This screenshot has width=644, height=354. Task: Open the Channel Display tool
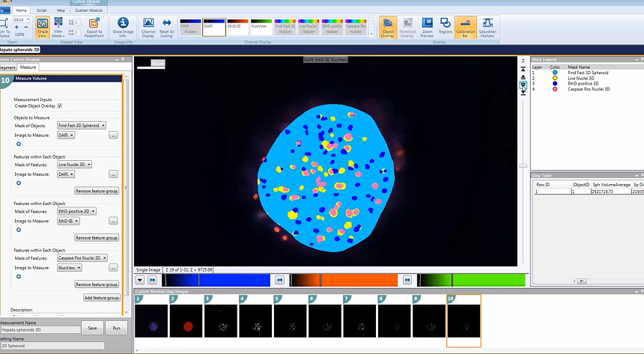coord(148,27)
